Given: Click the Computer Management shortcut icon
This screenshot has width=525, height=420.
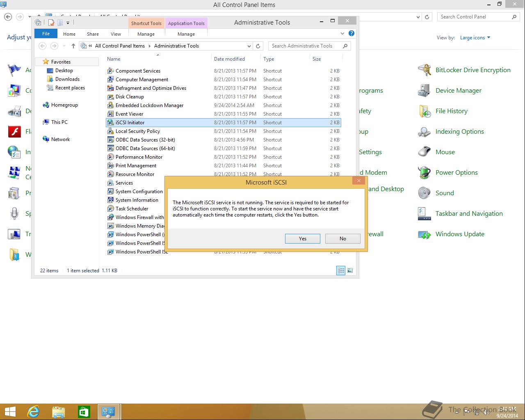Looking at the screenshot, I should 110,80.
